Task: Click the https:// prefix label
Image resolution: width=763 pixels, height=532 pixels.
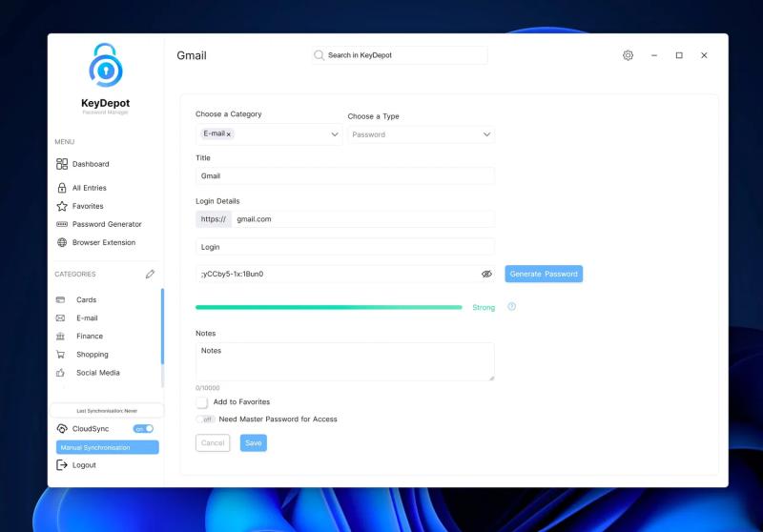Action: (214, 219)
